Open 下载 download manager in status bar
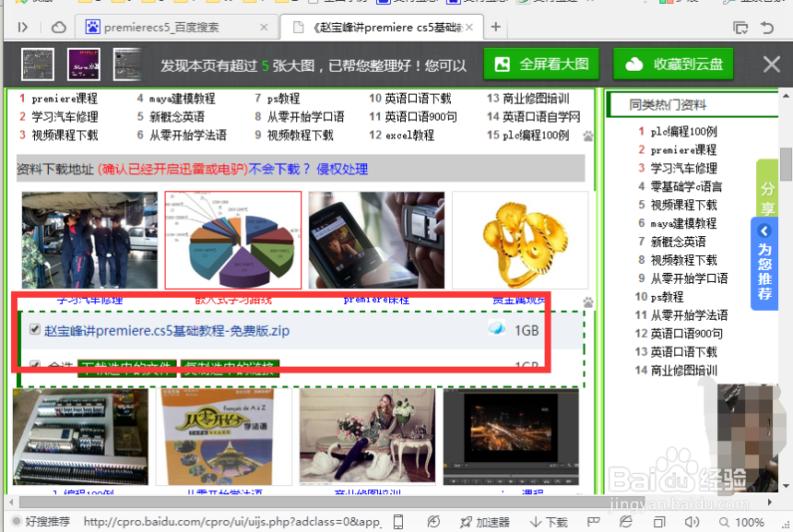Viewport: 793px width, 532px height. pos(550,522)
